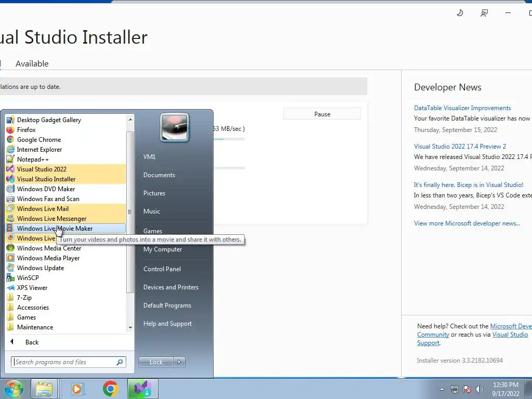Launch Windows Live Mail
532x399 pixels.
point(65,209)
